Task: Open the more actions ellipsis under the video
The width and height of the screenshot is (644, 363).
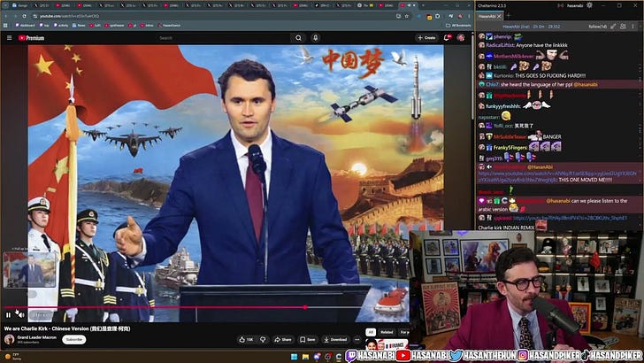Action: point(356,340)
